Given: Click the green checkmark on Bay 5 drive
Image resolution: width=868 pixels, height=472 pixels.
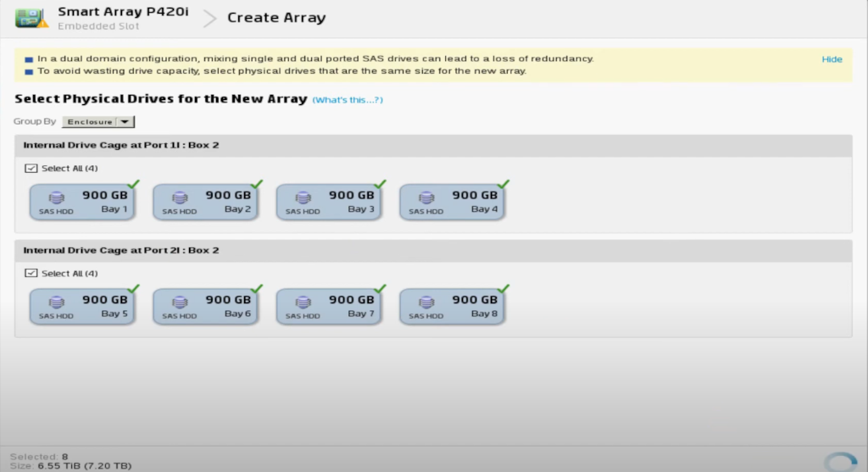Looking at the screenshot, I should click(x=133, y=289).
